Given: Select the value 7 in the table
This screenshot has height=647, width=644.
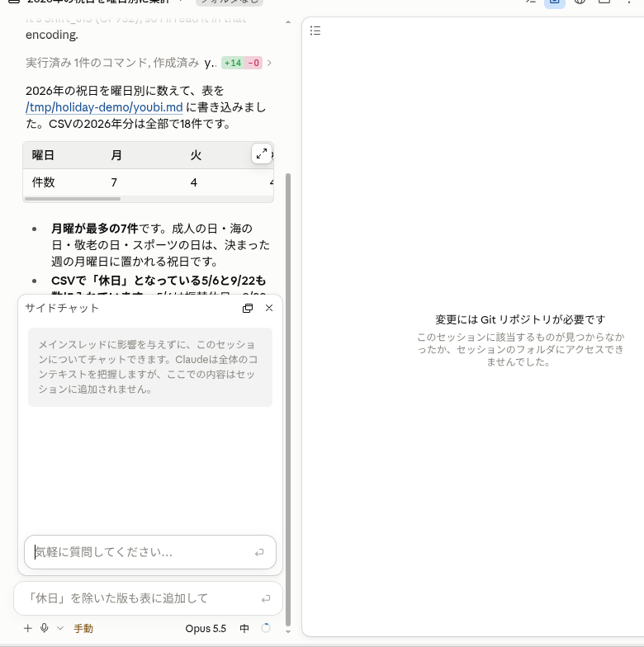Looking at the screenshot, I should point(114,182).
